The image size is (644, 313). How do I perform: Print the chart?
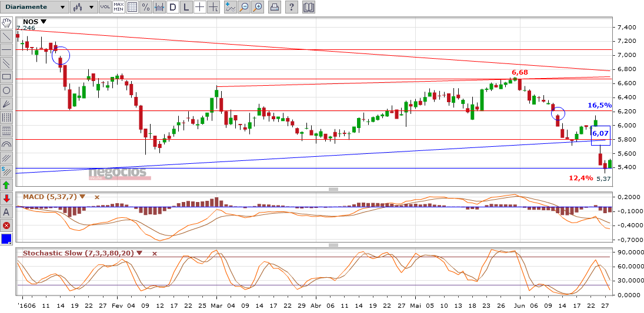point(275,7)
